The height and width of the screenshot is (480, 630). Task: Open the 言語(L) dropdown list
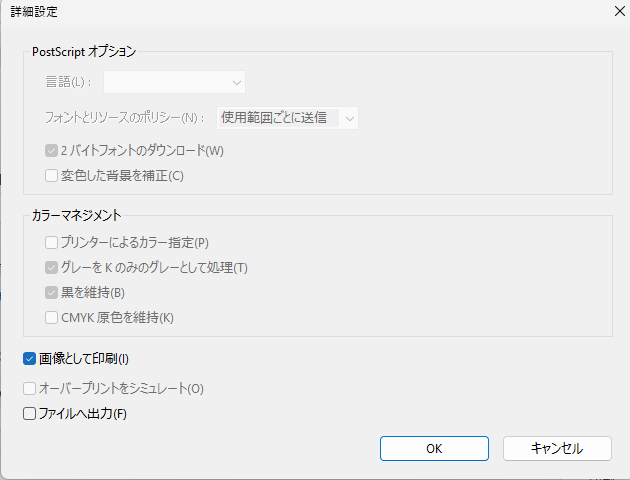[x=175, y=82]
